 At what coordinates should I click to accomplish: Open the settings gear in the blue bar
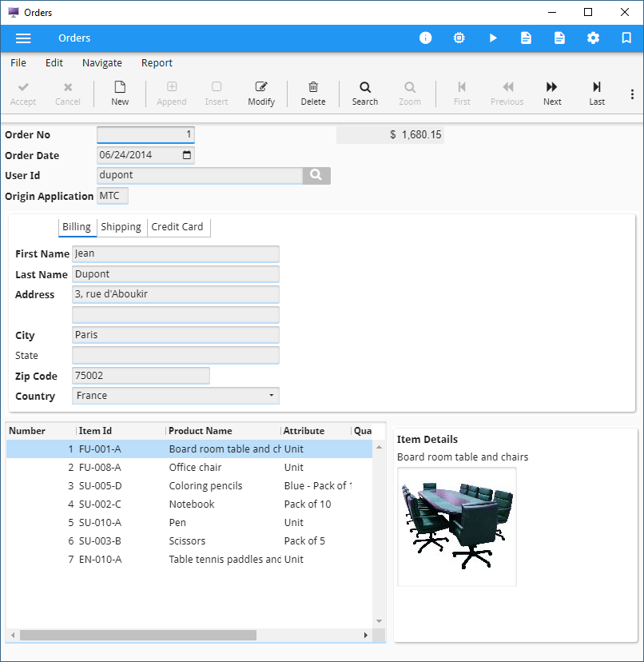click(593, 38)
